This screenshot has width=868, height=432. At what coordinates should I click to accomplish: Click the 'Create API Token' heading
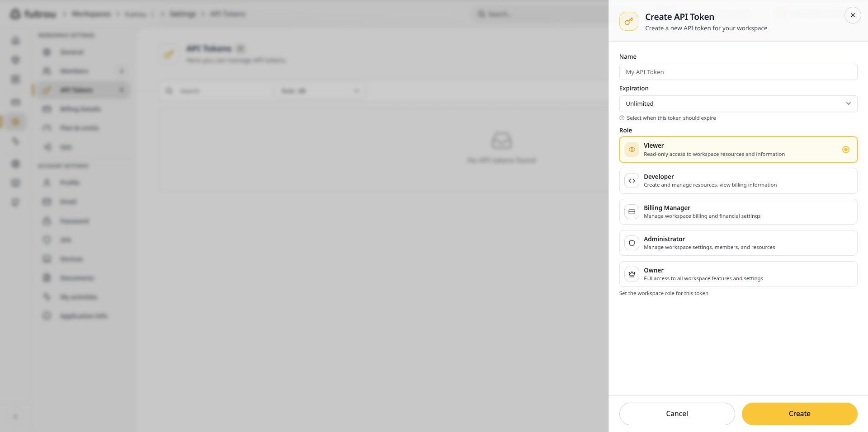point(679,17)
